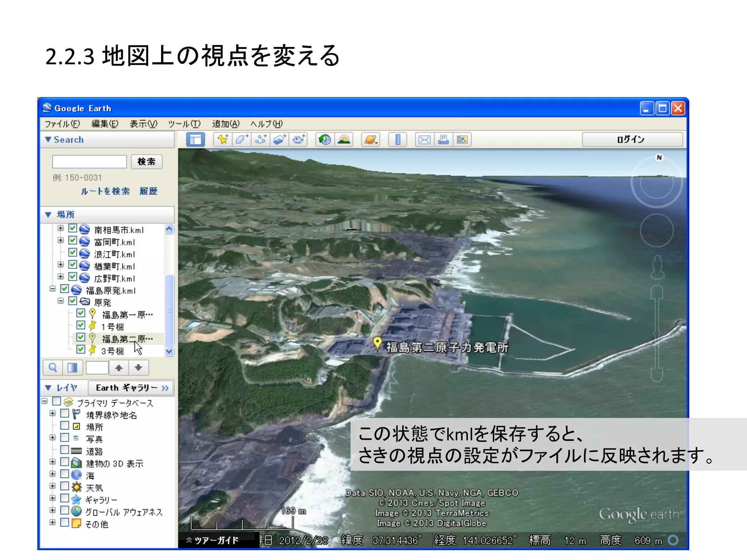Collapse the 場所 panel triangle

tap(48, 214)
